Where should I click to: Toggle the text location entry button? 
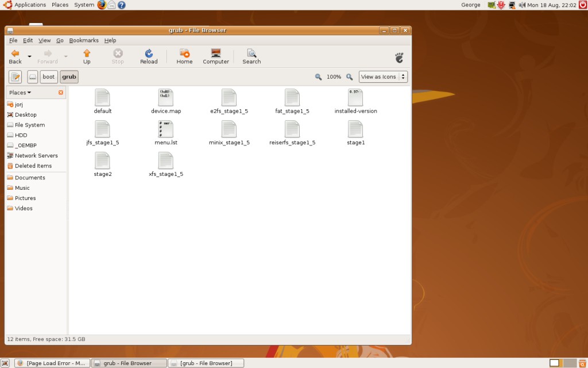tap(15, 77)
